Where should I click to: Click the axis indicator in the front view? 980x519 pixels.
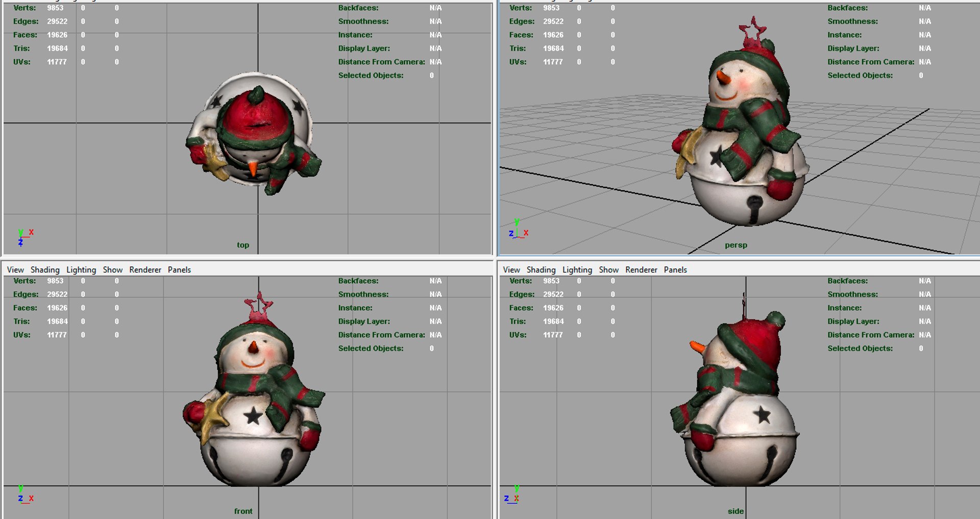click(25, 494)
